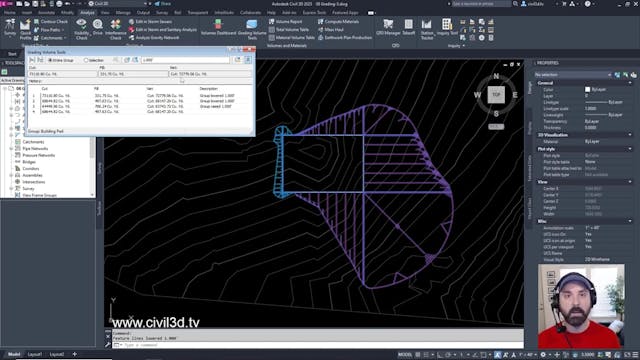Select Bridges in Toolspace tree
Screen dimensions: 640x360
[29, 162]
